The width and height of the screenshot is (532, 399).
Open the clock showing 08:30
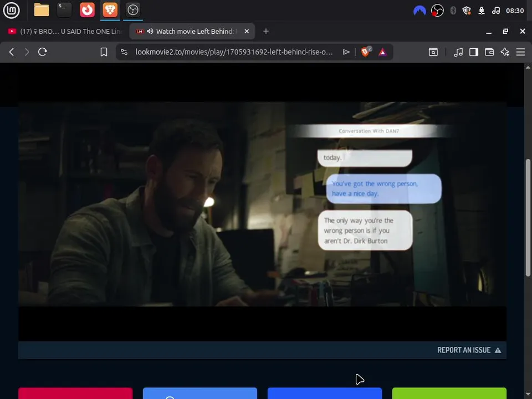tap(515, 11)
